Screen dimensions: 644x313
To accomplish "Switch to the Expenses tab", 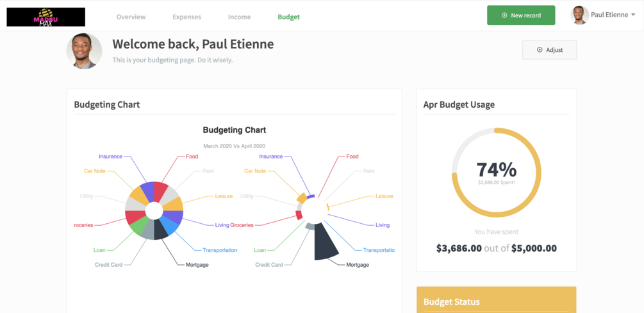I will coord(186,17).
